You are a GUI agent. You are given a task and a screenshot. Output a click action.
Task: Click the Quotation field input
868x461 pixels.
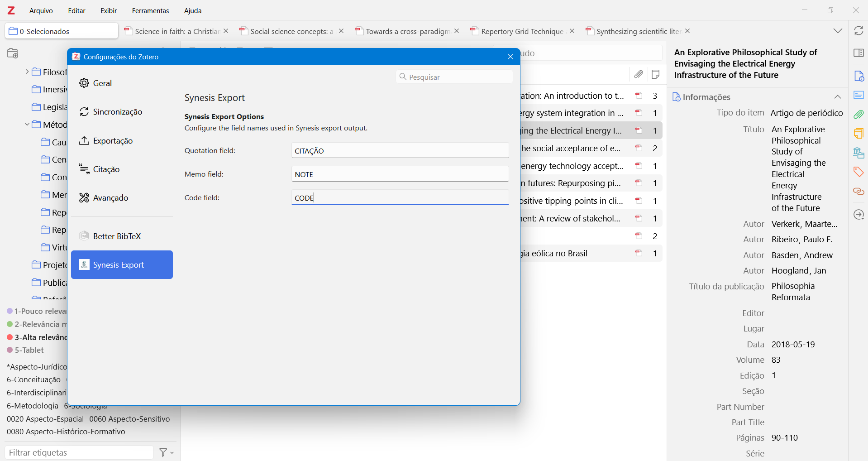[400, 151]
